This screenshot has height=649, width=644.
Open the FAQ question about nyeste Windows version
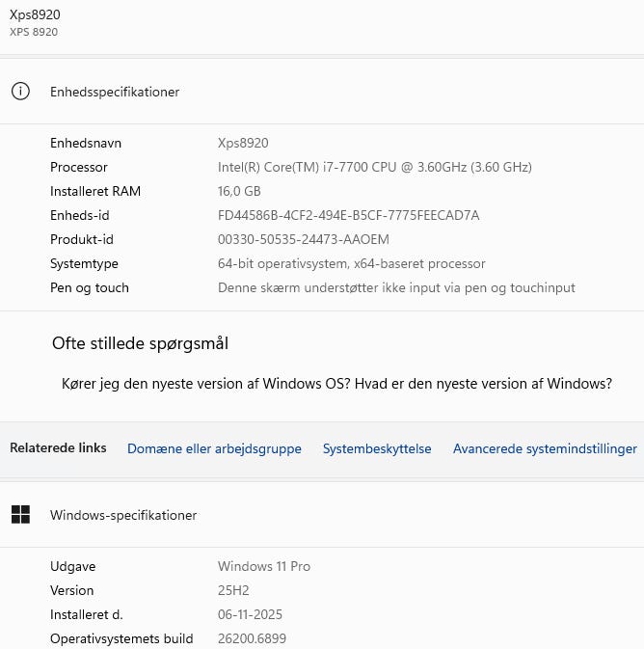tap(336, 383)
